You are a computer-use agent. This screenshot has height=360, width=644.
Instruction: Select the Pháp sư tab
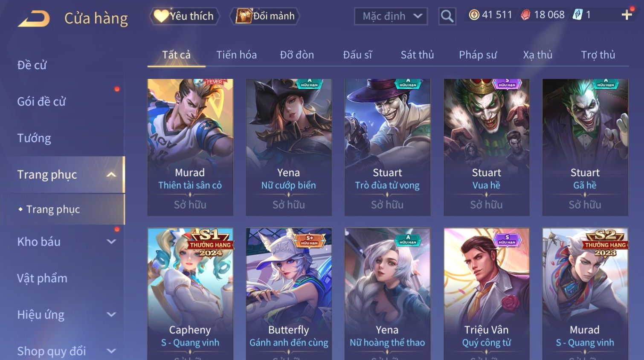coord(478,55)
